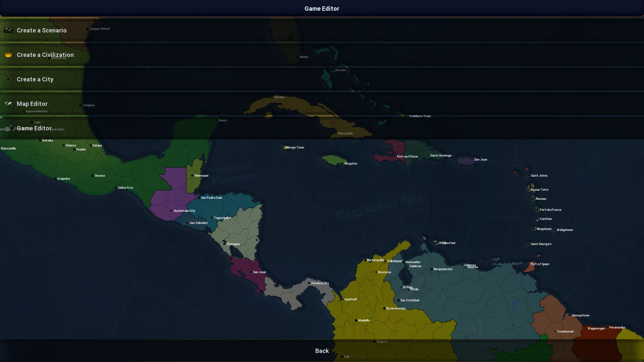Click the white world map Map Editor icon

coord(8,104)
